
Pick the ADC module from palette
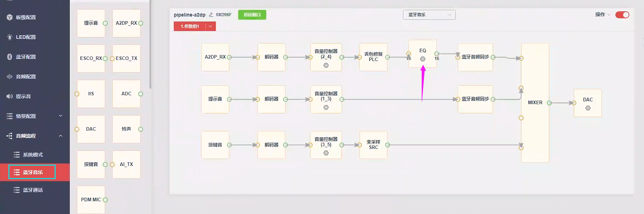click(x=126, y=94)
